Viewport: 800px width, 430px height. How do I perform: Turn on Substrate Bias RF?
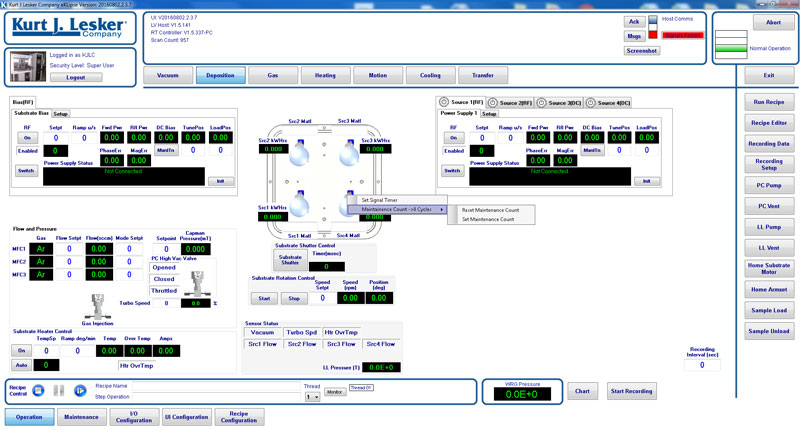pyautogui.click(x=28, y=138)
